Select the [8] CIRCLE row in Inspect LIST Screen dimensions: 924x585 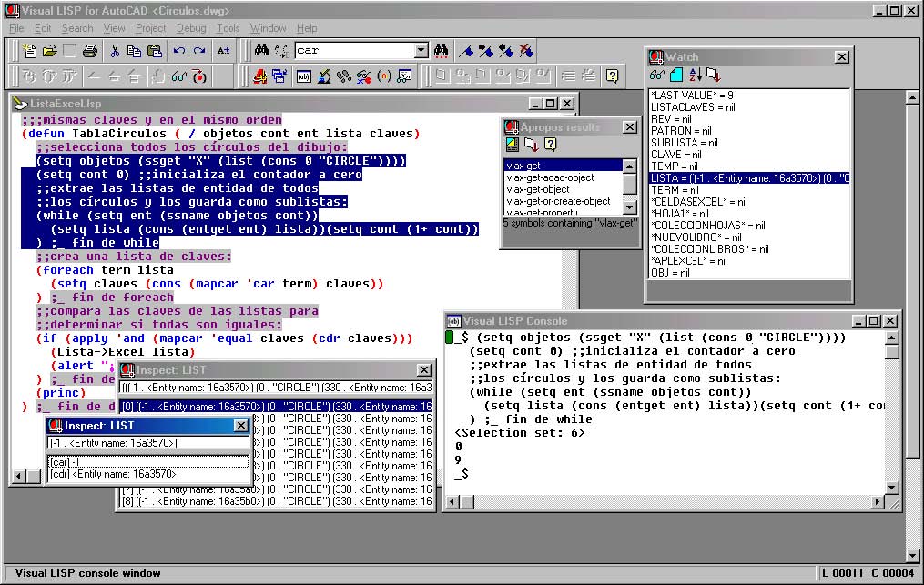[x=276, y=501]
